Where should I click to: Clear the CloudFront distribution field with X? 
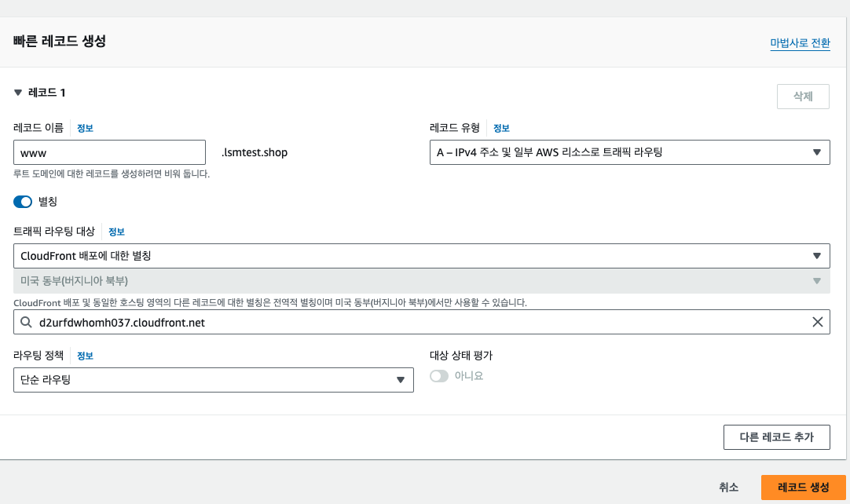[x=818, y=322]
